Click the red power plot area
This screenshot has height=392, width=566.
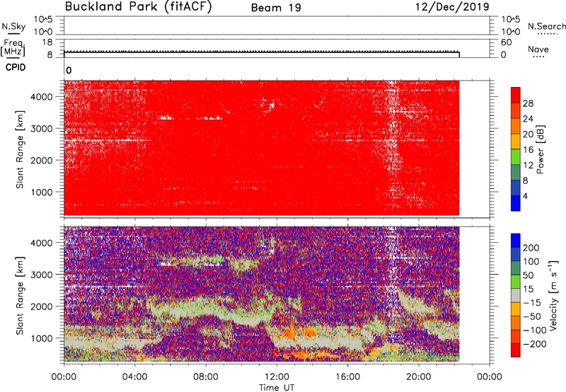coord(262,148)
